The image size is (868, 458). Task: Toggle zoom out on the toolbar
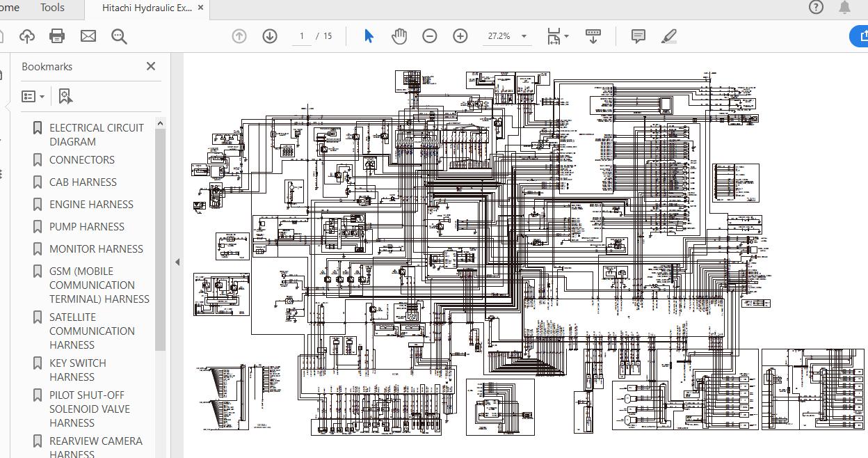430,35
